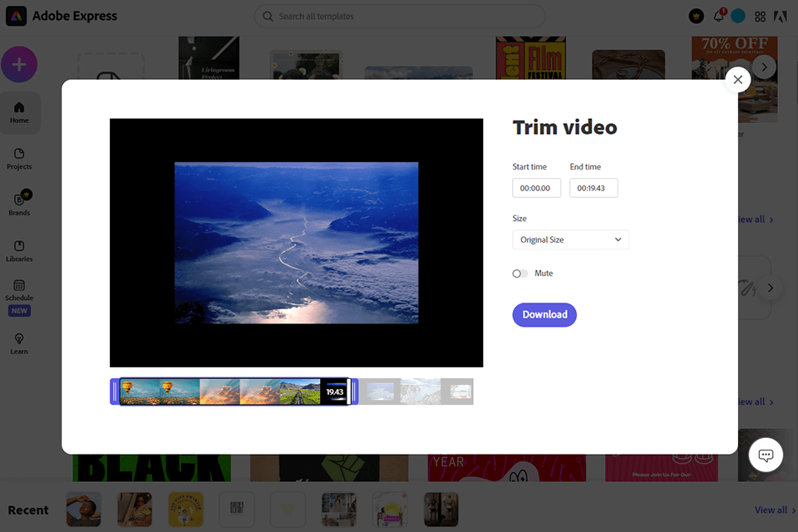This screenshot has height=532, width=798.
Task: Open the first Recent project thumbnail
Action: (x=83, y=510)
